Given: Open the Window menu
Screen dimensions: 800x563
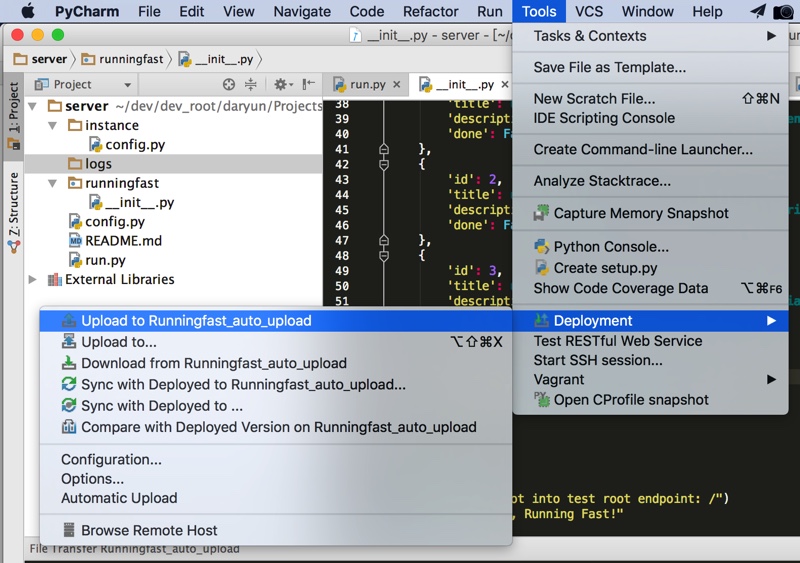Looking at the screenshot, I should [x=647, y=11].
